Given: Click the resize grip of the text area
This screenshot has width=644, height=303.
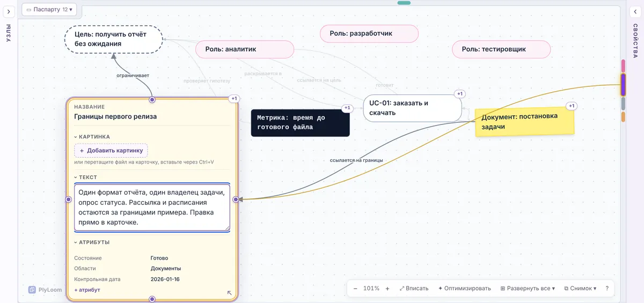Looking at the screenshot, I should click(x=228, y=228).
